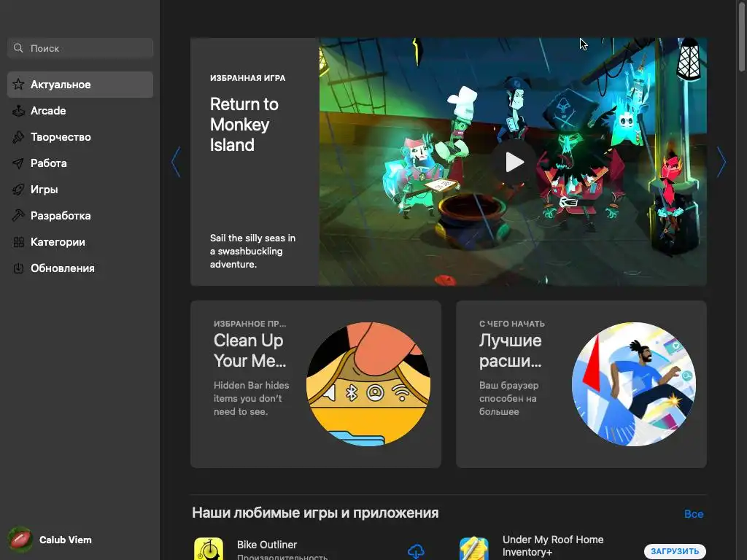
Task: Go to the Работа category
Action: (x=80, y=163)
